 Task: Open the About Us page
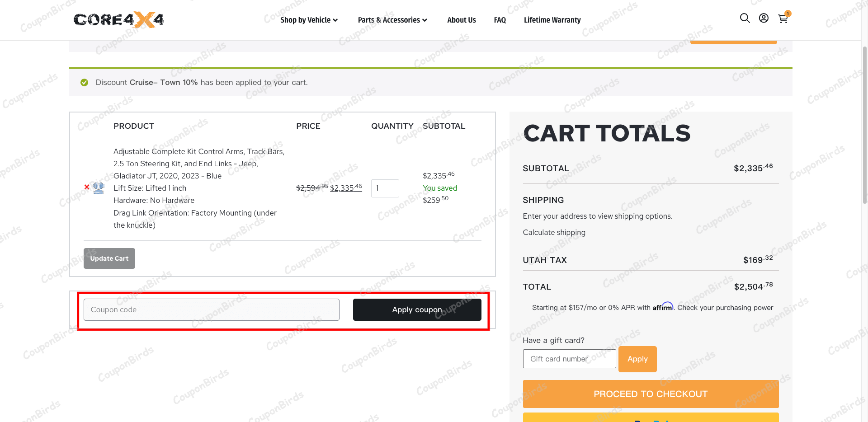click(x=461, y=20)
